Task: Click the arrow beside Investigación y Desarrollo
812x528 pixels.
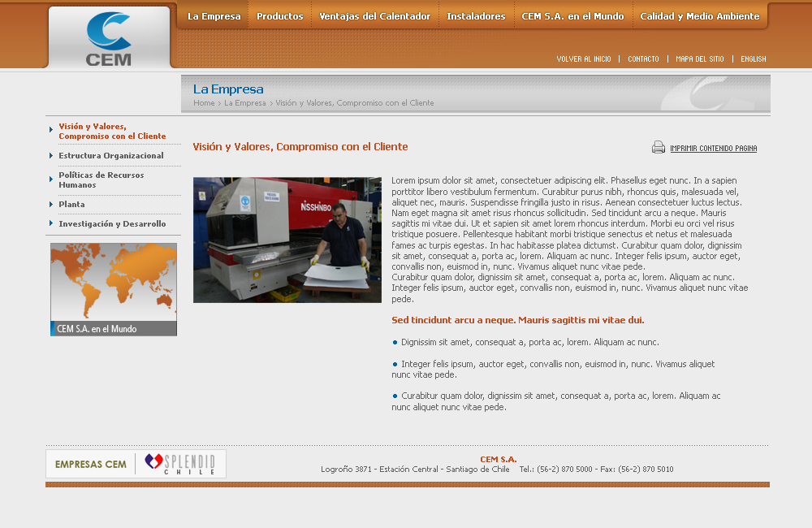Action: 51,223
